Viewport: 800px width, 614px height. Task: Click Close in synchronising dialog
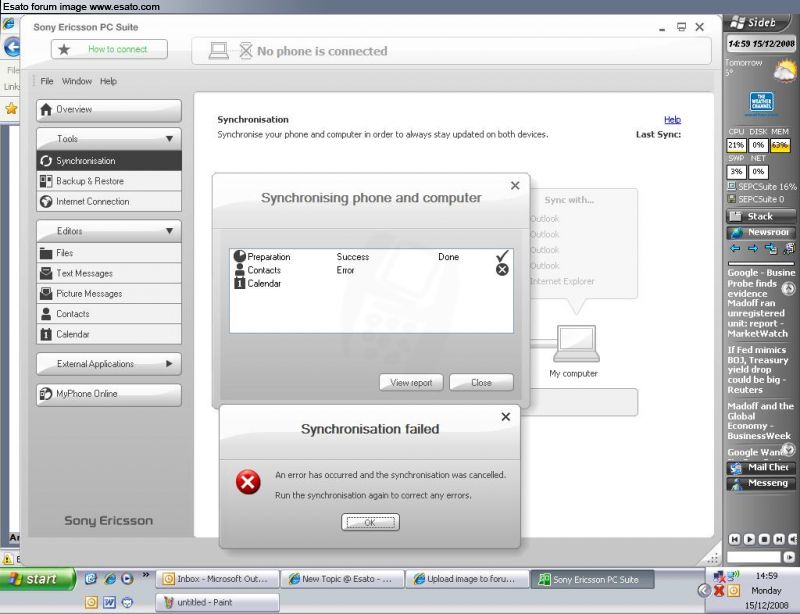click(481, 382)
